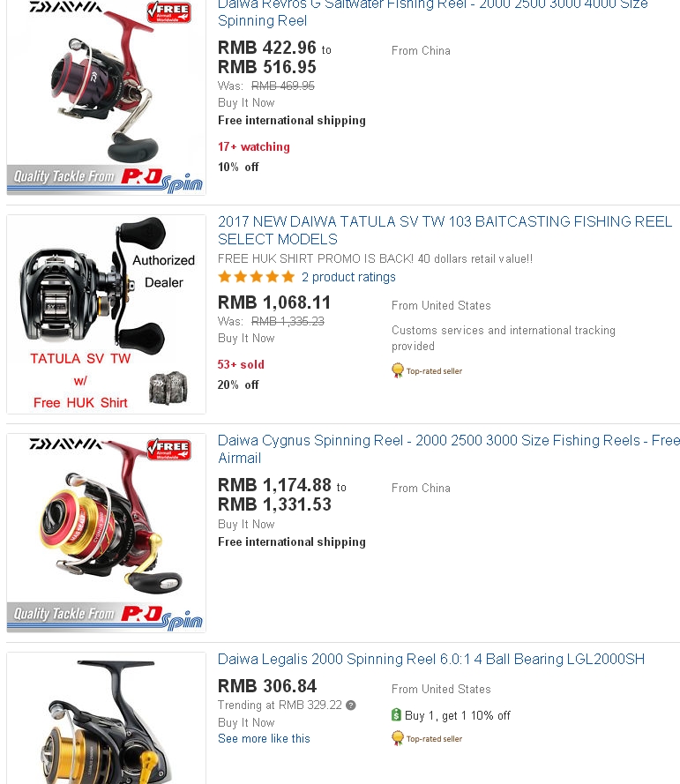Open the Daiwa Revros G Saltwater reel listing title
Screen dimensions: 680x784
pos(432,13)
